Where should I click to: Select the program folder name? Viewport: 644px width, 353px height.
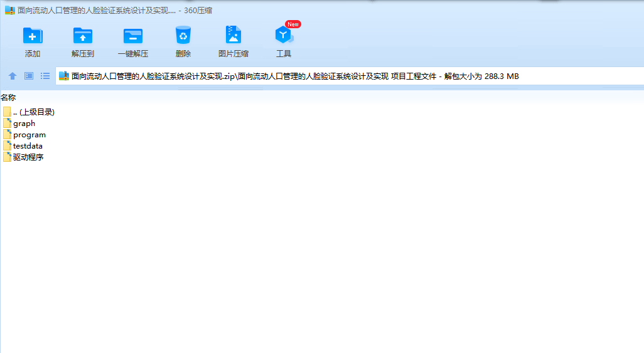pyautogui.click(x=30, y=135)
